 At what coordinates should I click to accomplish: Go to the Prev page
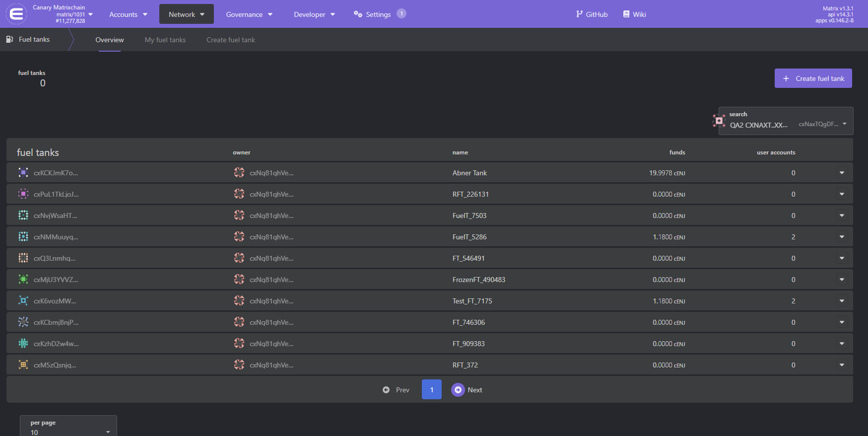pyautogui.click(x=396, y=390)
